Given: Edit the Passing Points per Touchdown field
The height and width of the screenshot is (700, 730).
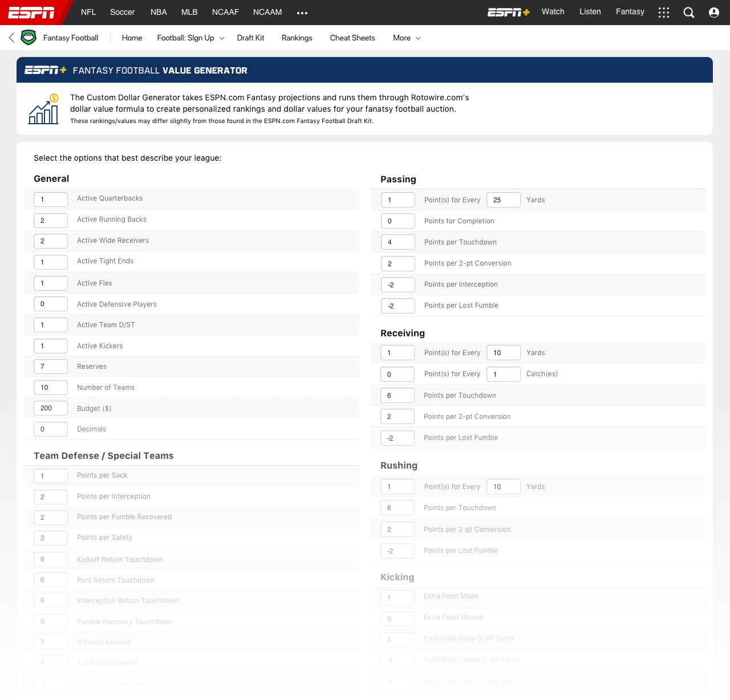Looking at the screenshot, I should pyautogui.click(x=398, y=242).
